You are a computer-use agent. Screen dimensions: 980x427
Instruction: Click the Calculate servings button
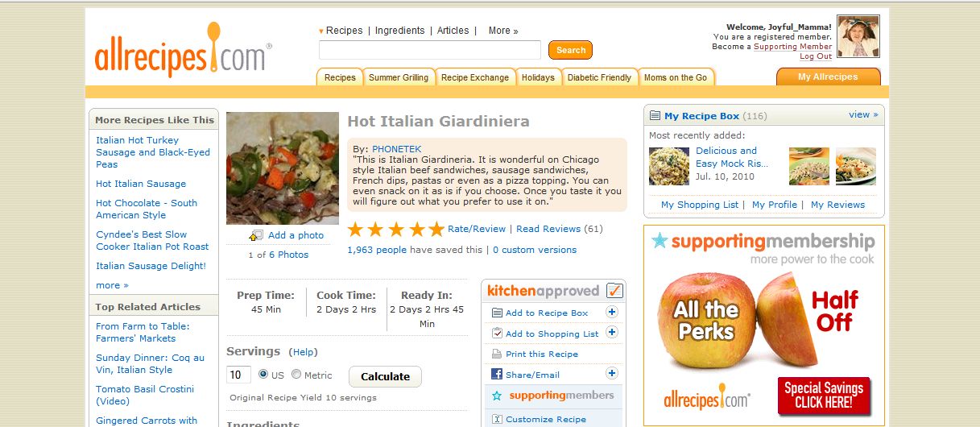(385, 376)
